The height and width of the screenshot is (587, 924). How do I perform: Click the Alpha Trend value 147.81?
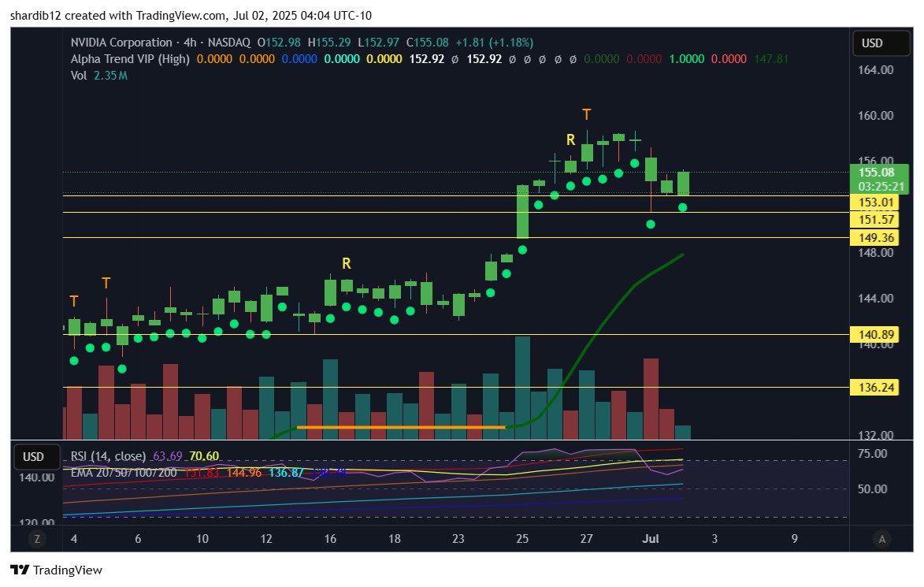tap(771, 59)
